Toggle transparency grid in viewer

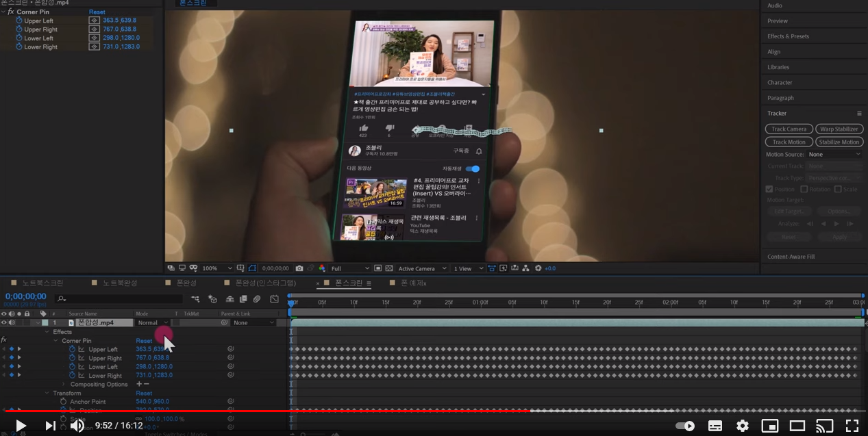[388, 268]
